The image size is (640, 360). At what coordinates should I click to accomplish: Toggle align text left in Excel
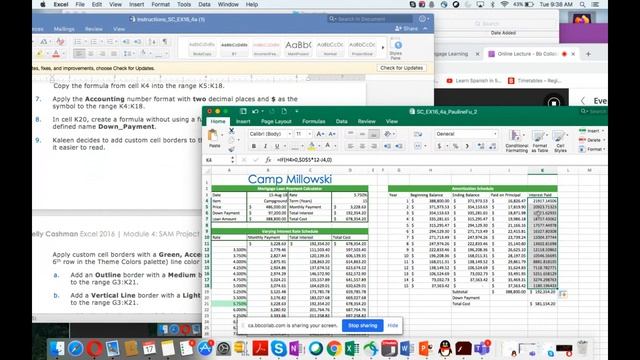tap(350, 146)
